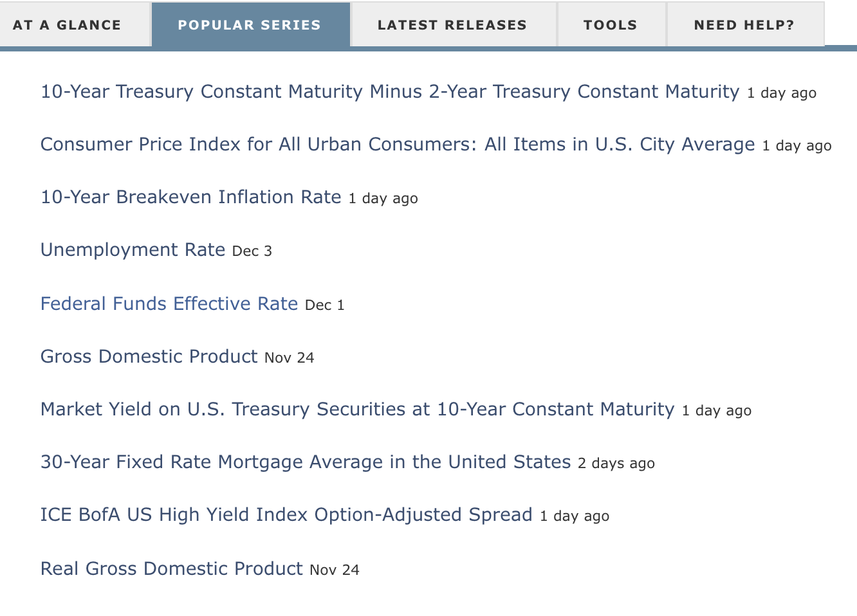Switch to the Tools tab
The width and height of the screenshot is (857, 616).
click(x=612, y=24)
